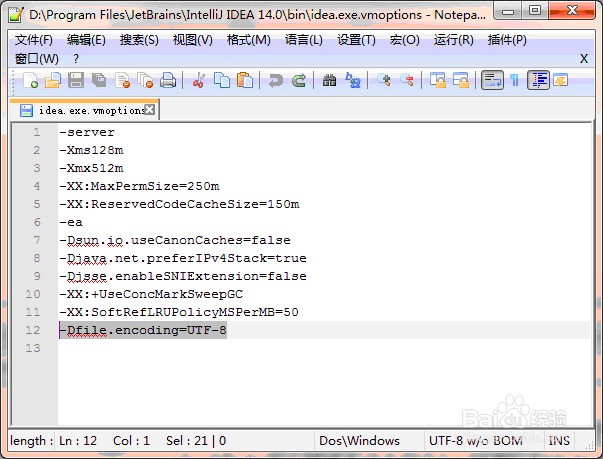Close the current document using the toolbar icon

click(122, 81)
